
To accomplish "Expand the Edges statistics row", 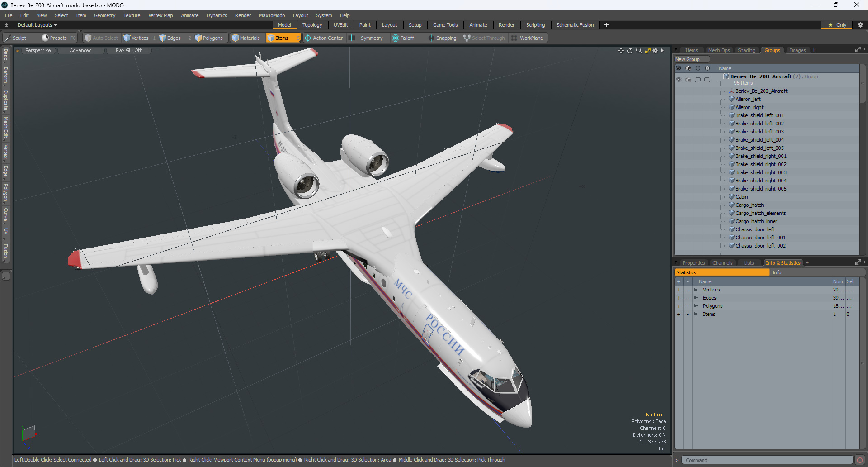I will (x=696, y=298).
